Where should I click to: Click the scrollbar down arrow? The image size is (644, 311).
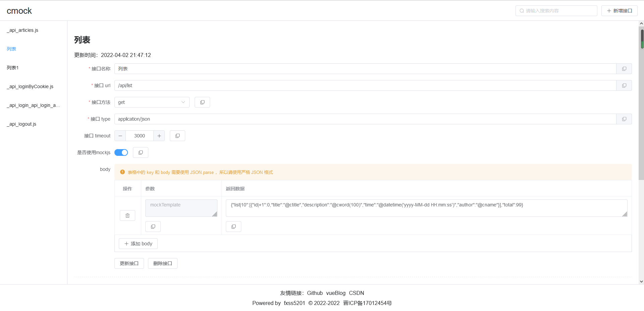tap(641, 282)
